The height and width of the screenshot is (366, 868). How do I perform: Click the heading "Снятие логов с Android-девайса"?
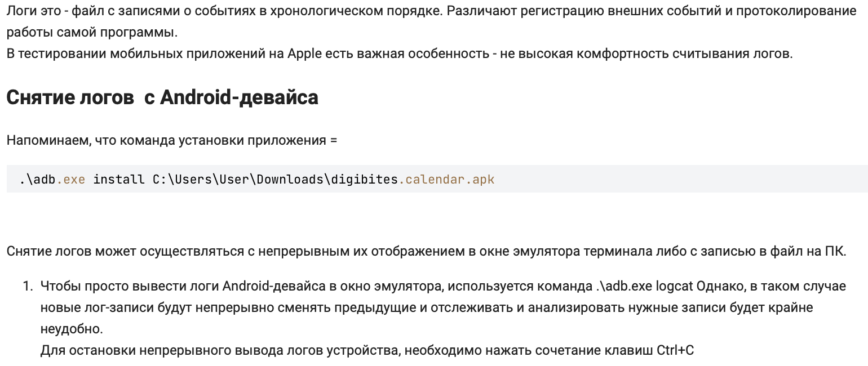tap(162, 97)
